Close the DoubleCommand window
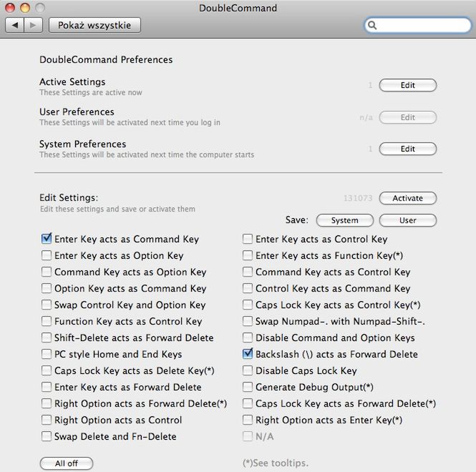This screenshot has width=476, height=472. coord(10,8)
